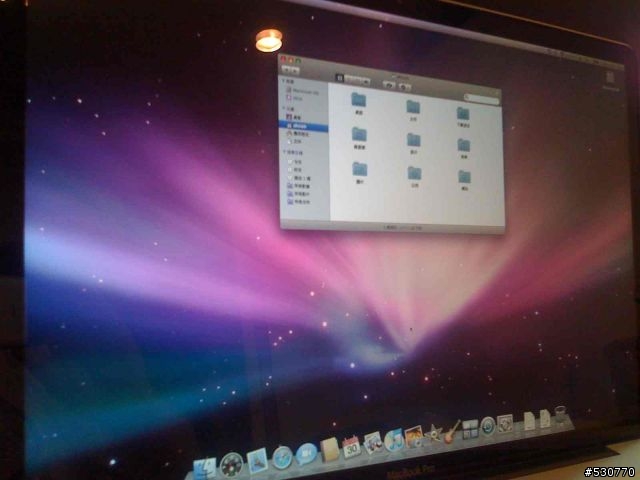
Task: Select Macintosh HD in the Finder sidebar
Action: pyautogui.click(x=302, y=91)
